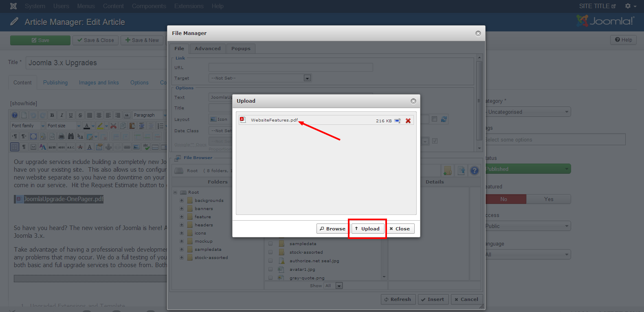Remove WebsiteFeatures.pdf with the red X

pos(408,121)
